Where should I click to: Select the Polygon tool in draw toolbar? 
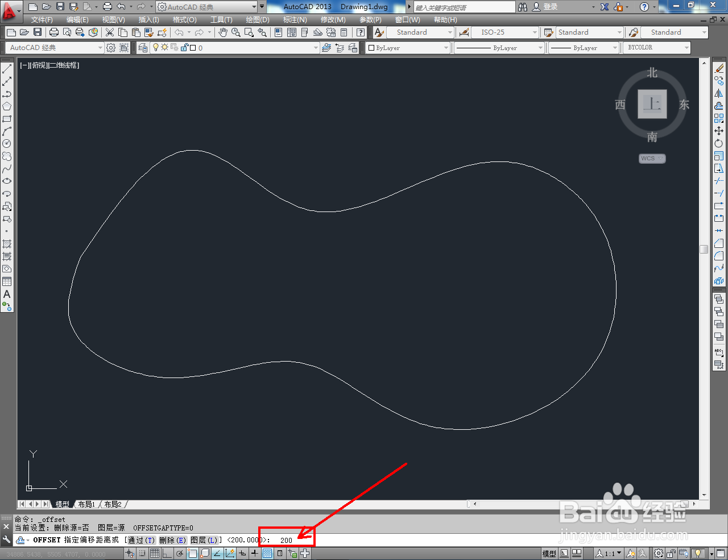pyautogui.click(x=7, y=106)
